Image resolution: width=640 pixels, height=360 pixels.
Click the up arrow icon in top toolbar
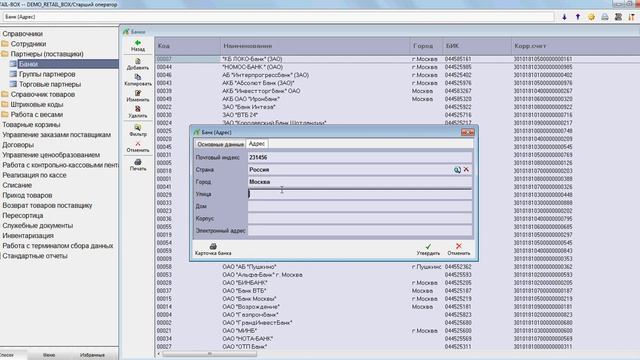(x=578, y=17)
